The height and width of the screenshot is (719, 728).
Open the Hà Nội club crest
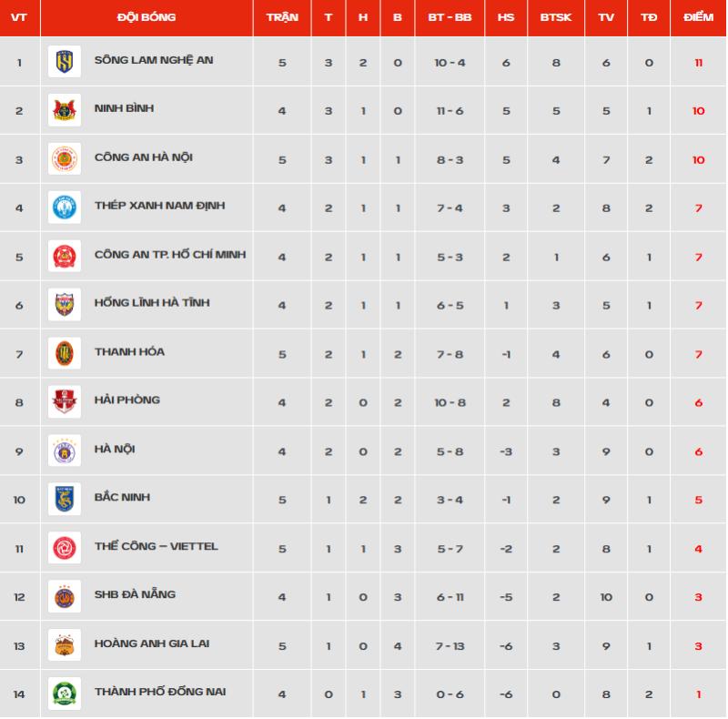(x=65, y=451)
